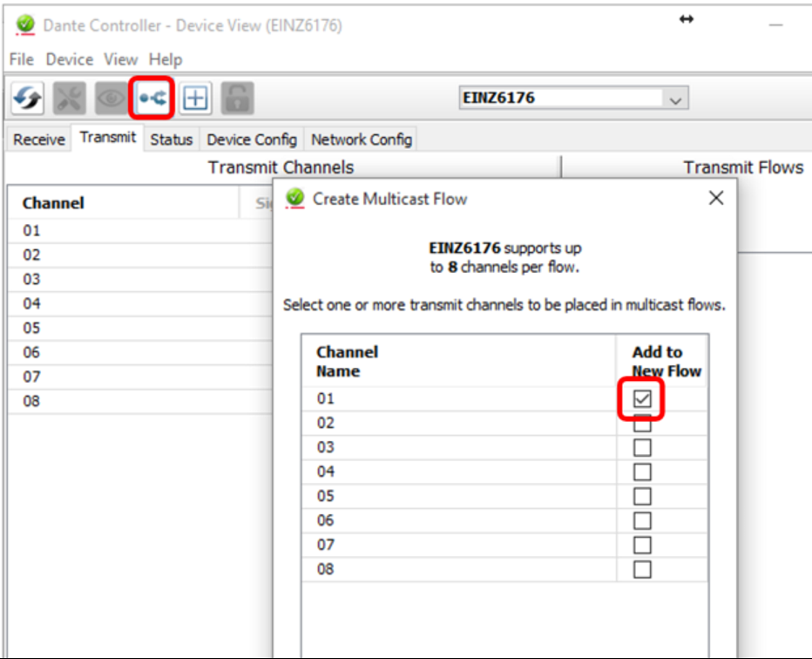Select transmit channel 02 in main list
This screenshot has width=812, height=659.
pos(139,255)
